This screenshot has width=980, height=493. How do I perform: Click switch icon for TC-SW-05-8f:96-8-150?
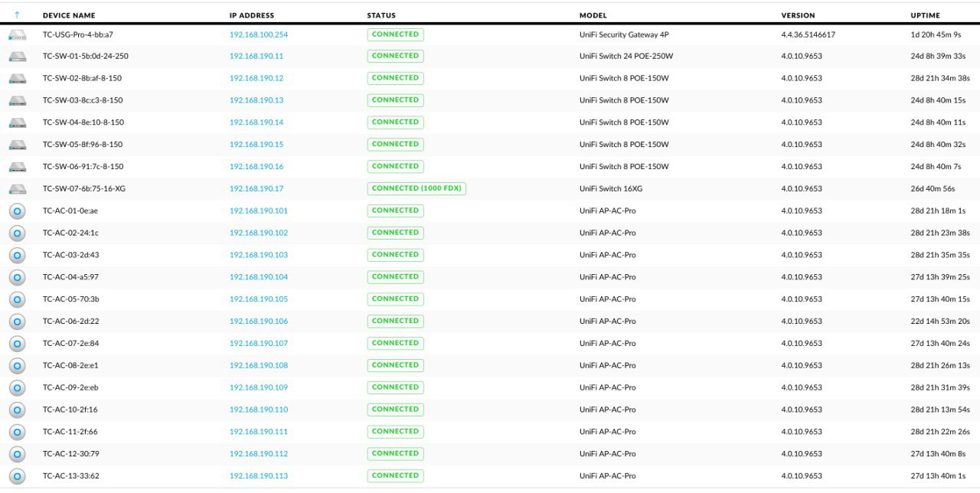17,145
